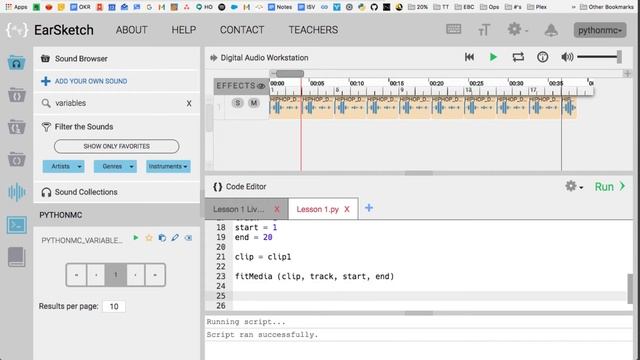
Task: Toggle the Digital Audio Workstation waveform sidebar icon
Action: (x=16, y=192)
